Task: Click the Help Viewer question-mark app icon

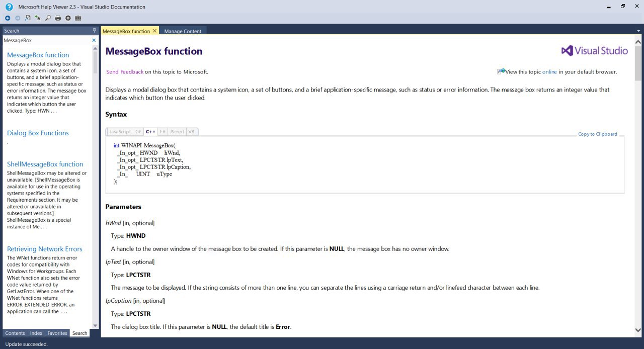Action: (9, 7)
